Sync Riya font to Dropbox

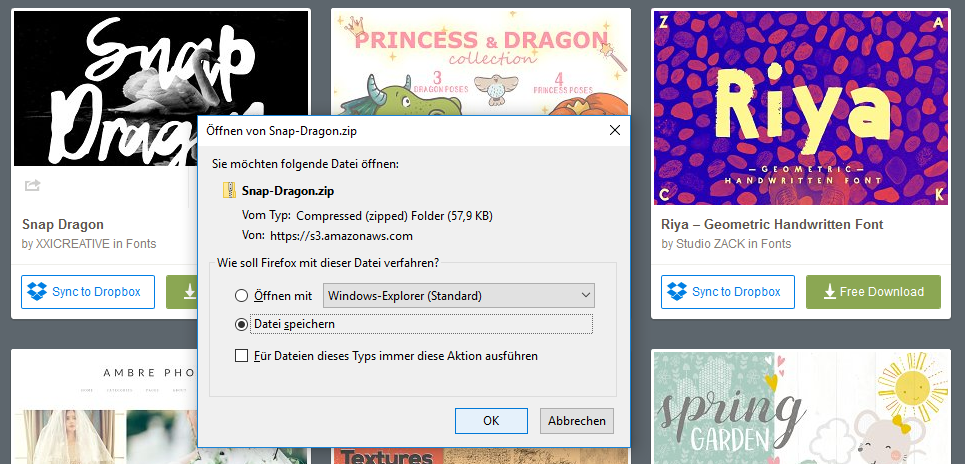[728, 292]
